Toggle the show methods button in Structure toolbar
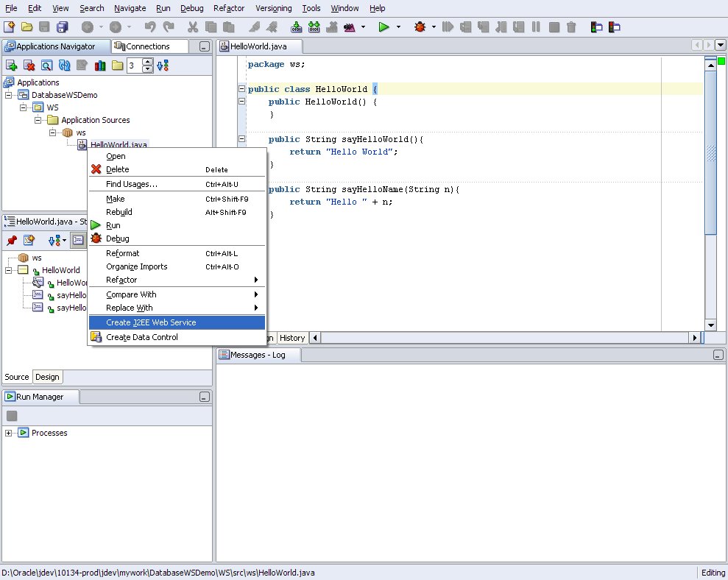 tap(78, 240)
